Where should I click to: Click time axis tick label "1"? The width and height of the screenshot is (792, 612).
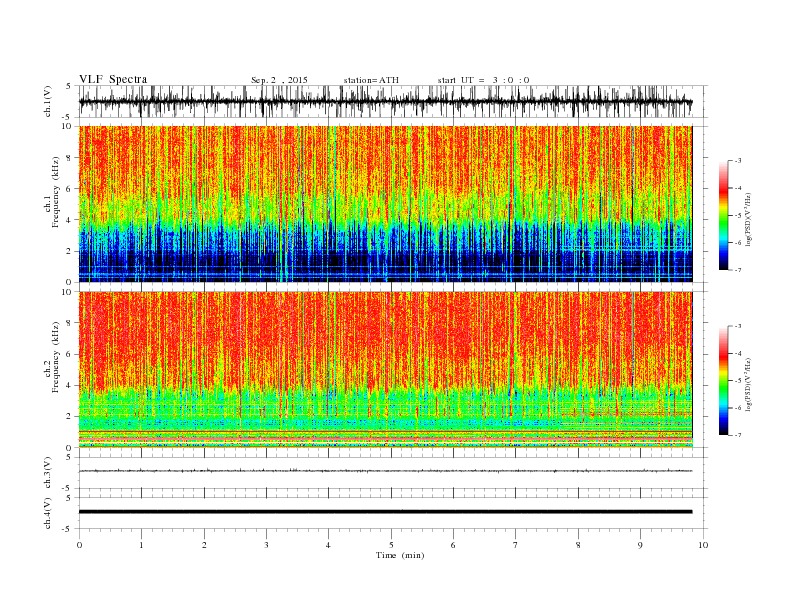(x=141, y=545)
